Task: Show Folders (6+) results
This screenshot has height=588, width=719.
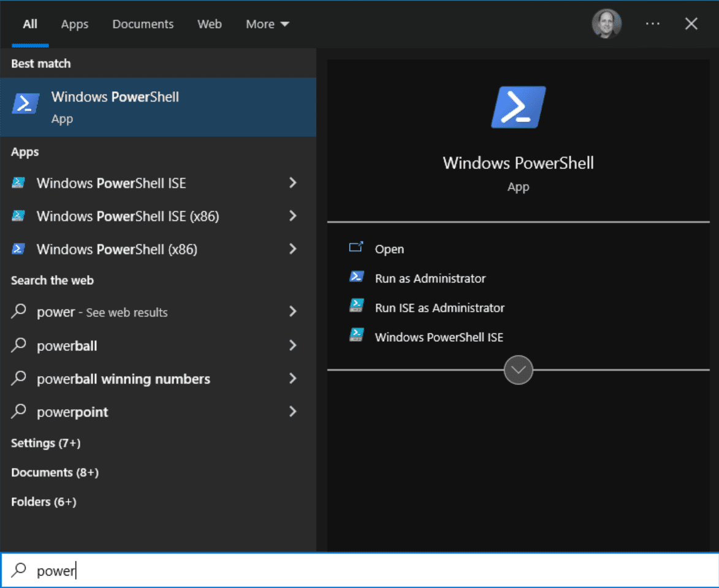Action: tap(44, 502)
